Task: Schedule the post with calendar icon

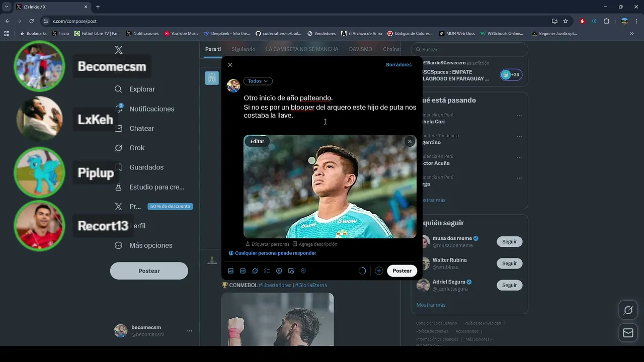Action: (x=291, y=271)
